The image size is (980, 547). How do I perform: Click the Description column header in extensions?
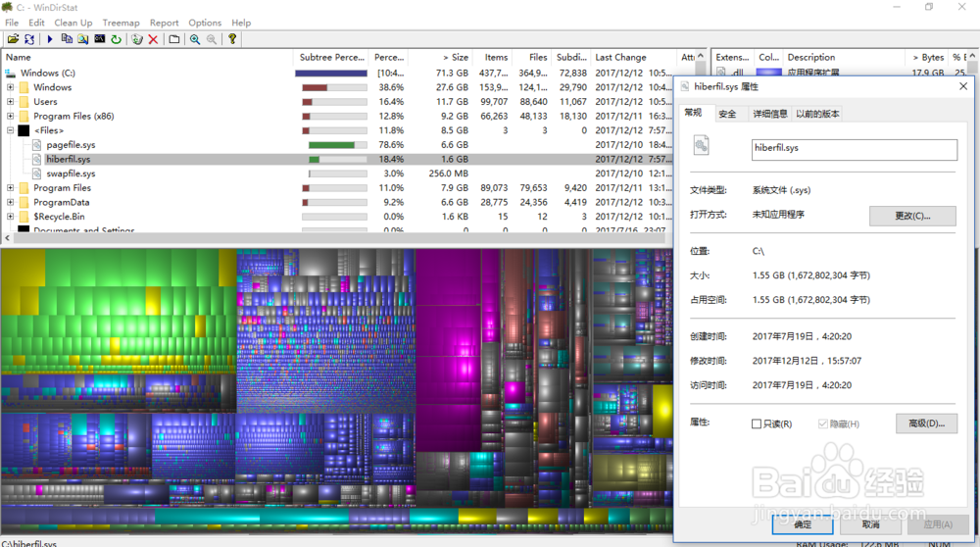click(x=844, y=57)
